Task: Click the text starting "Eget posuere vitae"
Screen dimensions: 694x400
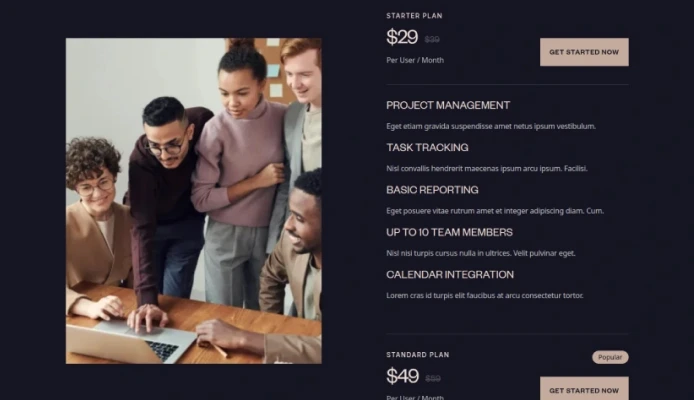Action: [495, 211]
